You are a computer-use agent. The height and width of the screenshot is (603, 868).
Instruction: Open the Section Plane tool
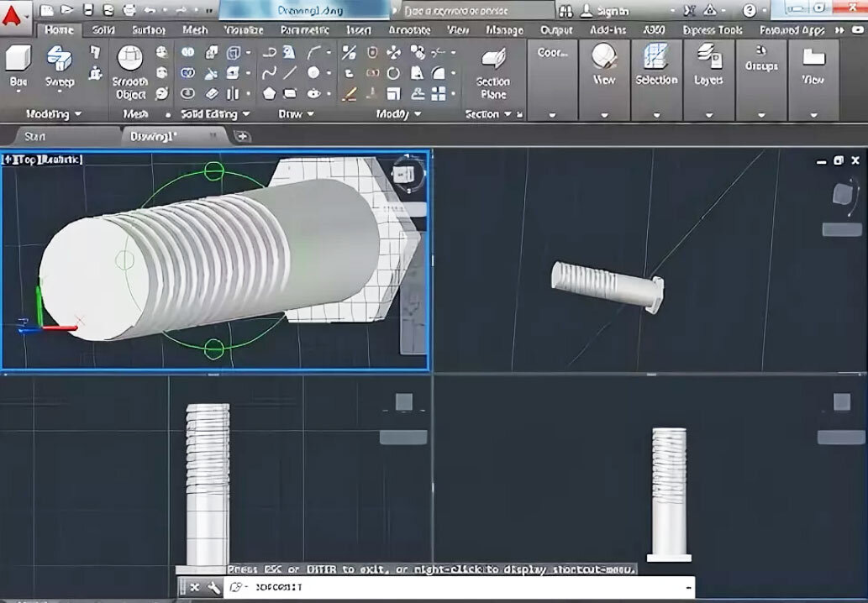click(493, 59)
